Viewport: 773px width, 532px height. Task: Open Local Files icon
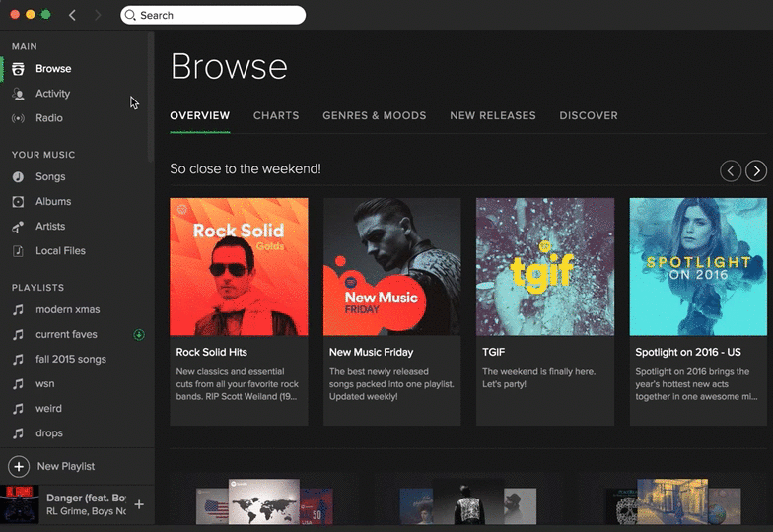click(18, 251)
